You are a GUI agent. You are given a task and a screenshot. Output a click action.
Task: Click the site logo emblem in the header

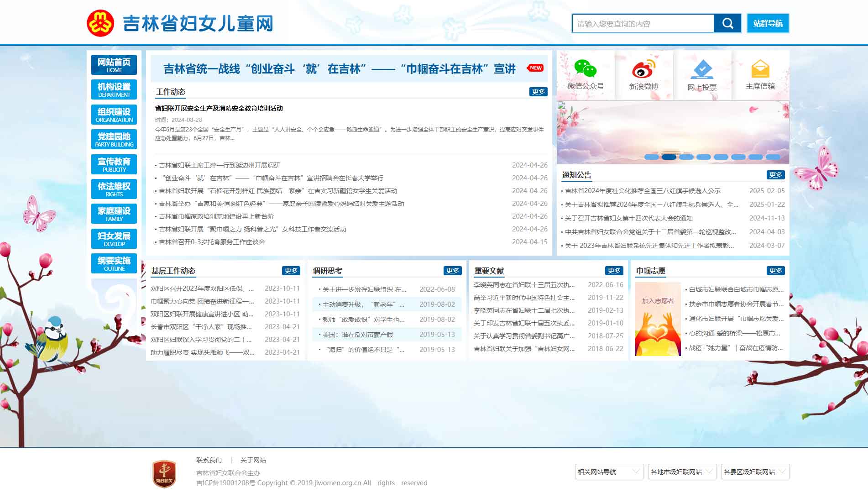coord(100,23)
